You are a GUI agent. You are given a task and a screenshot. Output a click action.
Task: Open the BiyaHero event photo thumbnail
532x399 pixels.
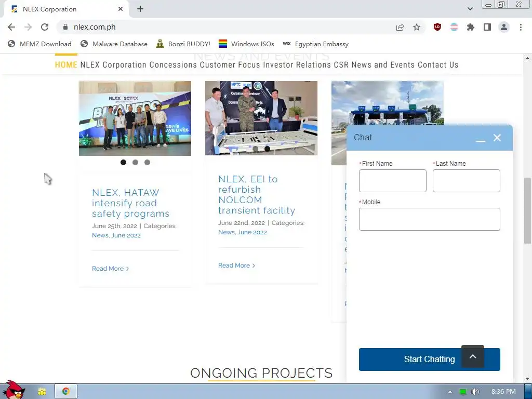point(135,118)
